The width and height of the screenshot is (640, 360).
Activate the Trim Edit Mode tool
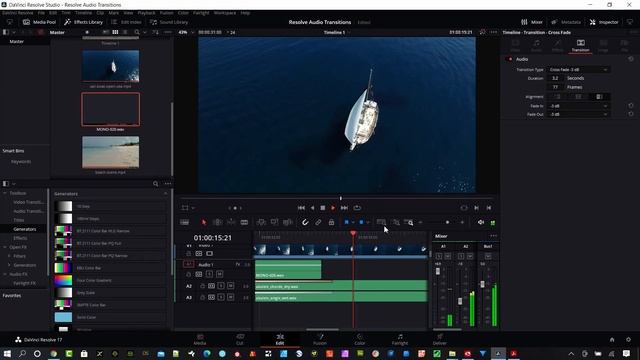tap(218, 222)
